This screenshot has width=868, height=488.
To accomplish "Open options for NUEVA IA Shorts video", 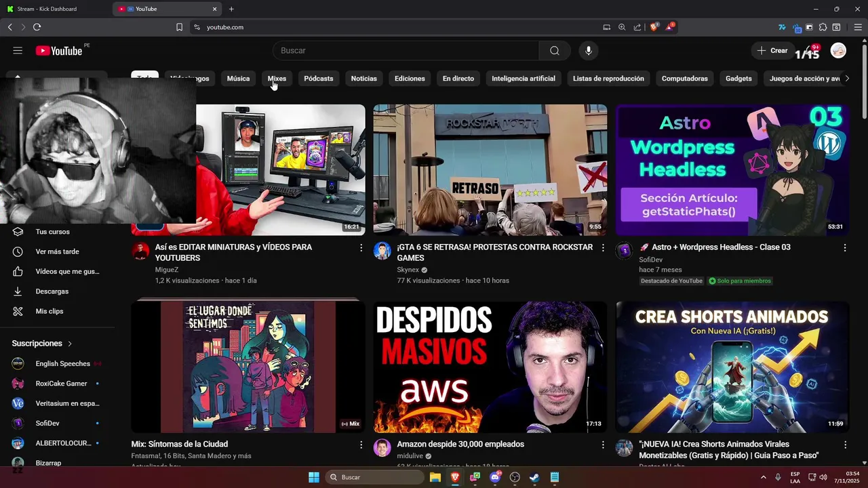I will pyautogui.click(x=845, y=445).
